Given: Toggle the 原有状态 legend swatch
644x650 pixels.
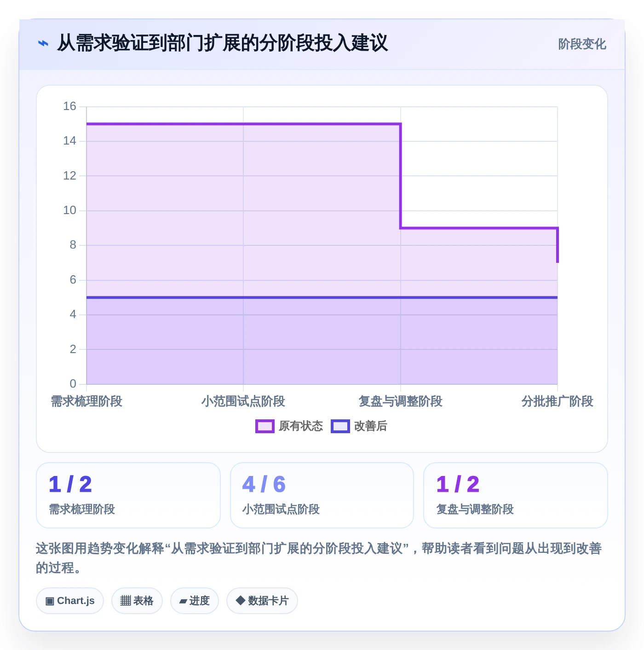Looking at the screenshot, I should [x=264, y=426].
